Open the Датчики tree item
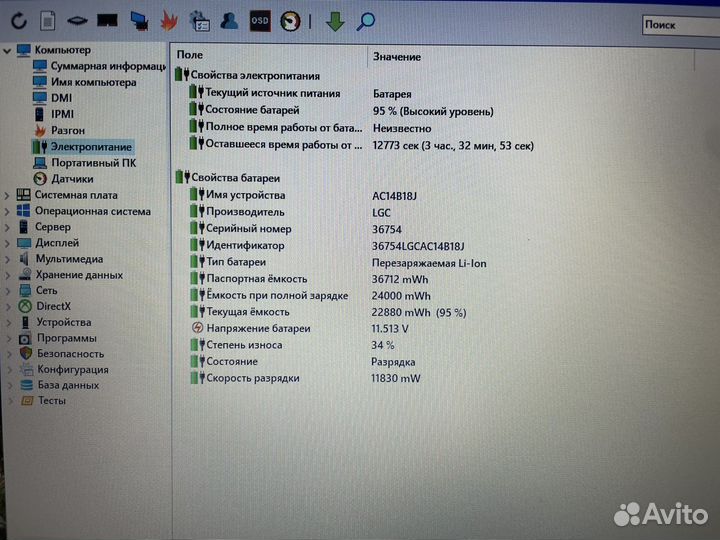Viewport: 720px width, 540px height. coord(63,179)
